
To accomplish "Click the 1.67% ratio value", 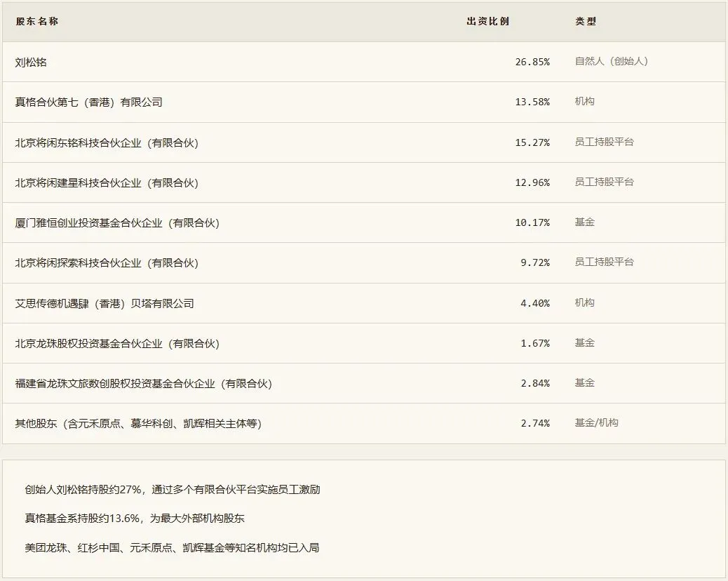I will pos(535,343).
